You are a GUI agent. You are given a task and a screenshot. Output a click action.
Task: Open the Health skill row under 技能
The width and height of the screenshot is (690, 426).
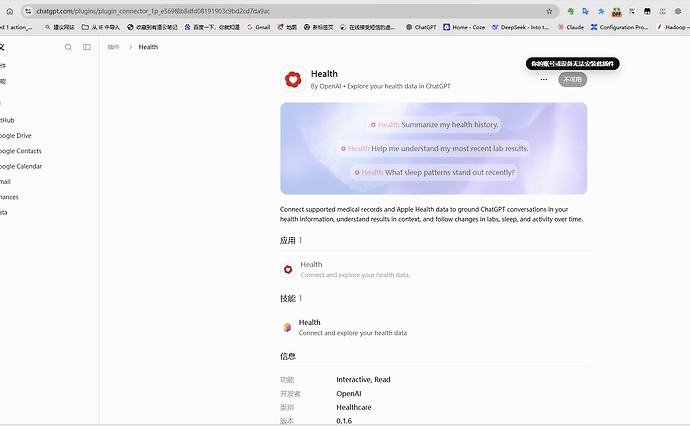(x=433, y=327)
